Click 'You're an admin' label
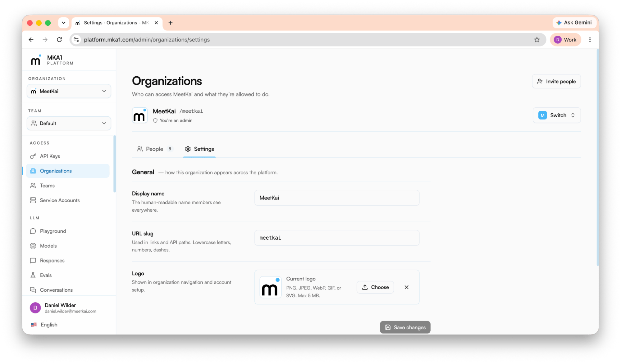621x364 pixels. [176, 120]
